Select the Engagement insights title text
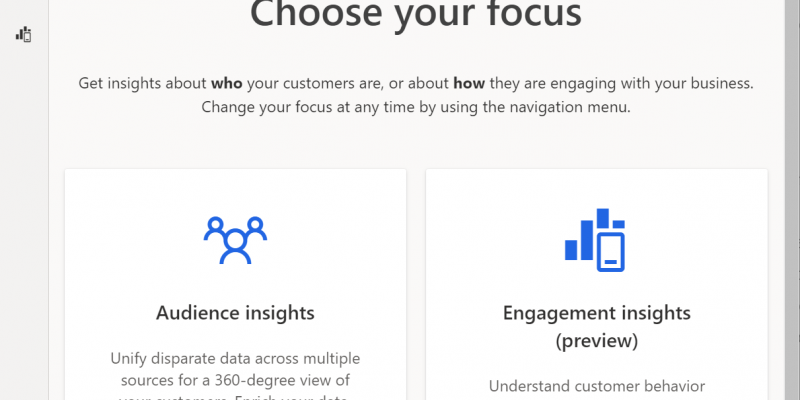This screenshot has height=400, width=800. pos(596,312)
